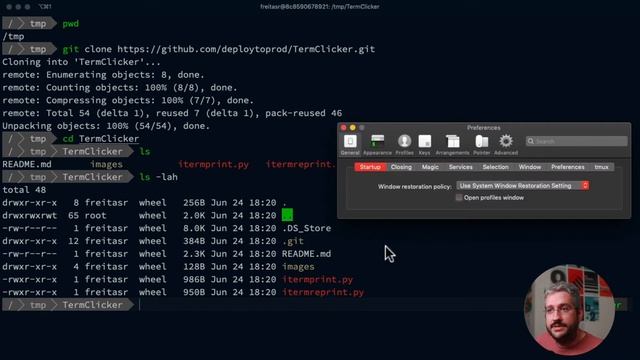
Task: Click the itermprint.py file in ls -lah listing
Action: pyautogui.click(x=318, y=280)
